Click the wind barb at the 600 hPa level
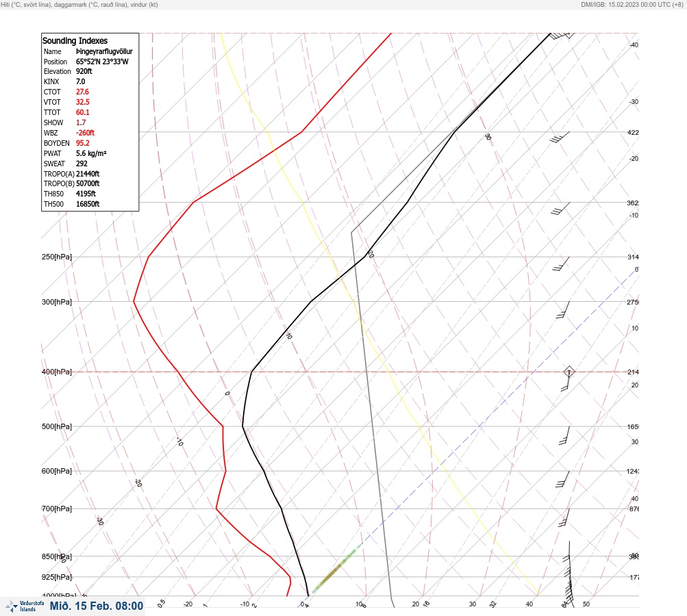 pyautogui.click(x=563, y=479)
